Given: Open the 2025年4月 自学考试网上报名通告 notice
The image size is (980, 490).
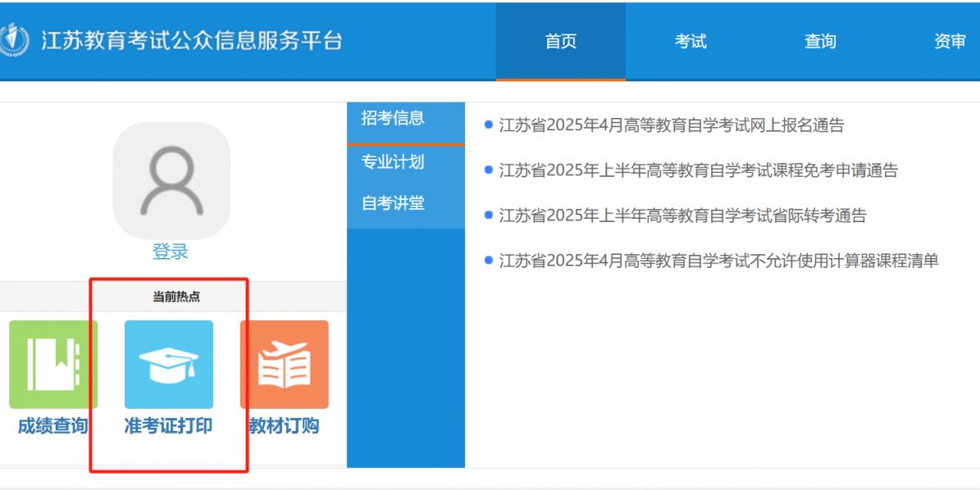Looking at the screenshot, I should (671, 125).
